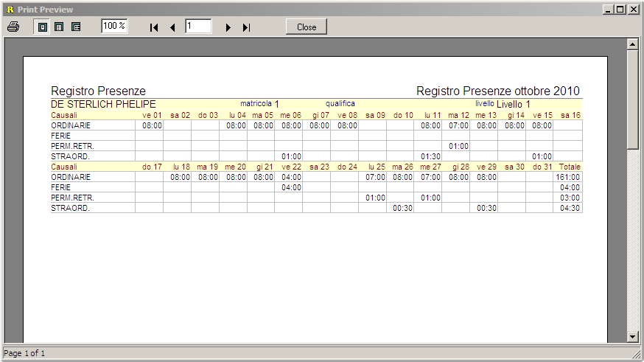Click the 'Livello 1' value
This screenshot has width=644, height=362.
514,105
